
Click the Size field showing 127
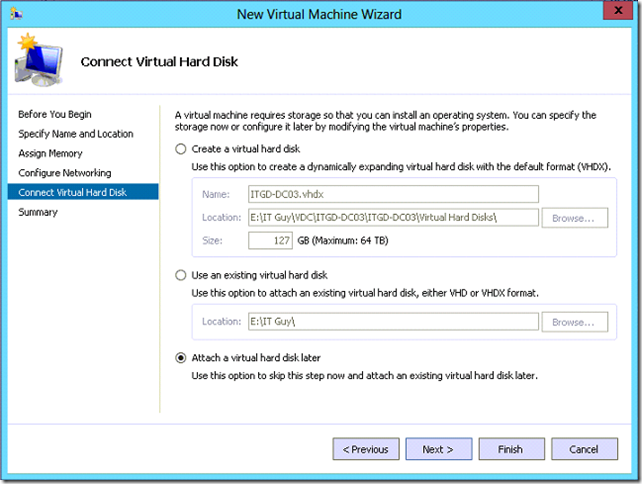pyautogui.click(x=270, y=240)
